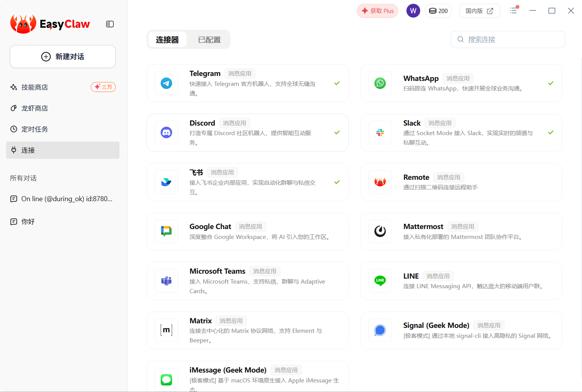This screenshot has width=582, height=392.
Task: Open the Discord connector icon
Action: (x=166, y=132)
